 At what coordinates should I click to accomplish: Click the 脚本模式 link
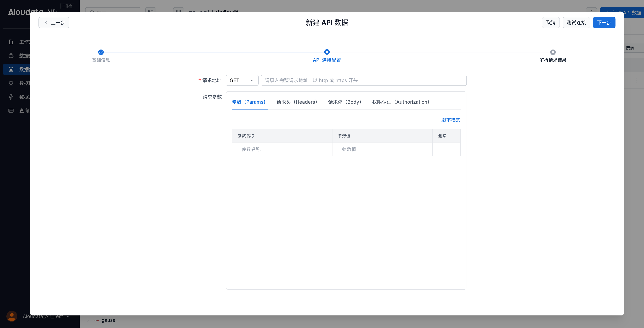point(450,120)
